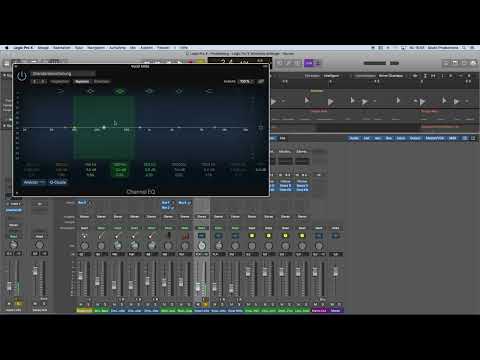The height and width of the screenshot is (360, 480).
Task: Click the master gain slider handle in Channel EQ
Action: [261, 128]
